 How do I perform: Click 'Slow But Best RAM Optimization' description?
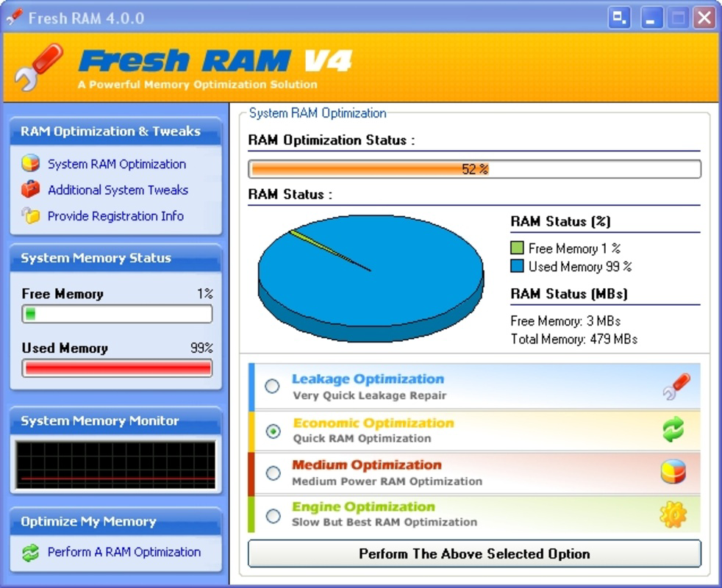[x=385, y=522]
